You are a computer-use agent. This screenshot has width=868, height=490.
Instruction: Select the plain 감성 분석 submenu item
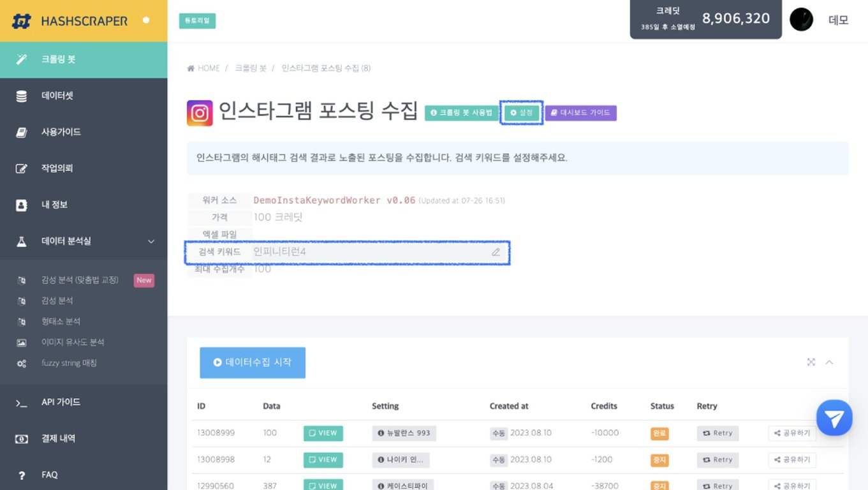point(57,301)
